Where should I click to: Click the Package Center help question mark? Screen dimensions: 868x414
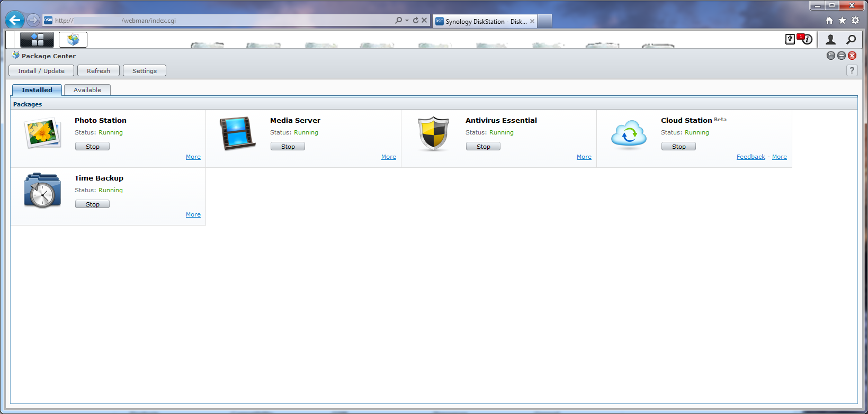pos(852,70)
